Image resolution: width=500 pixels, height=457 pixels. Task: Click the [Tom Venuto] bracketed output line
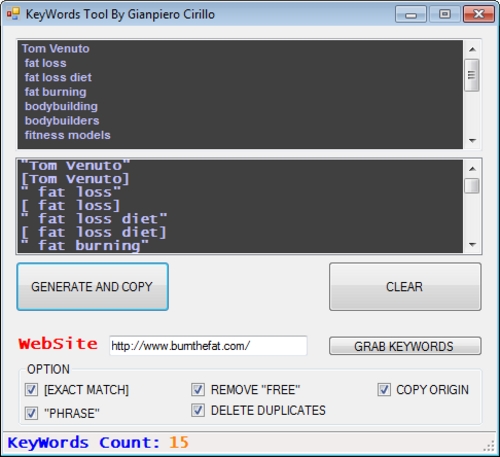tap(75, 179)
